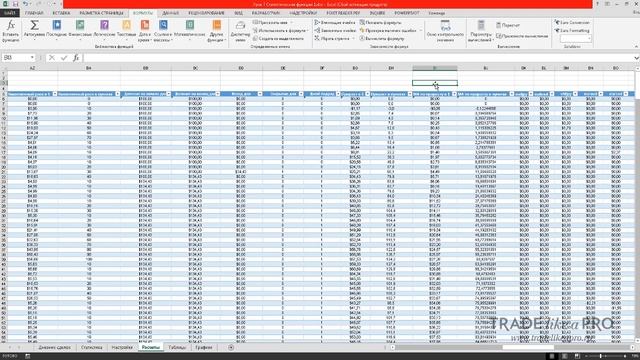Open the Финансовые functions library
The image size is (640, 360).
coord(80,29)
